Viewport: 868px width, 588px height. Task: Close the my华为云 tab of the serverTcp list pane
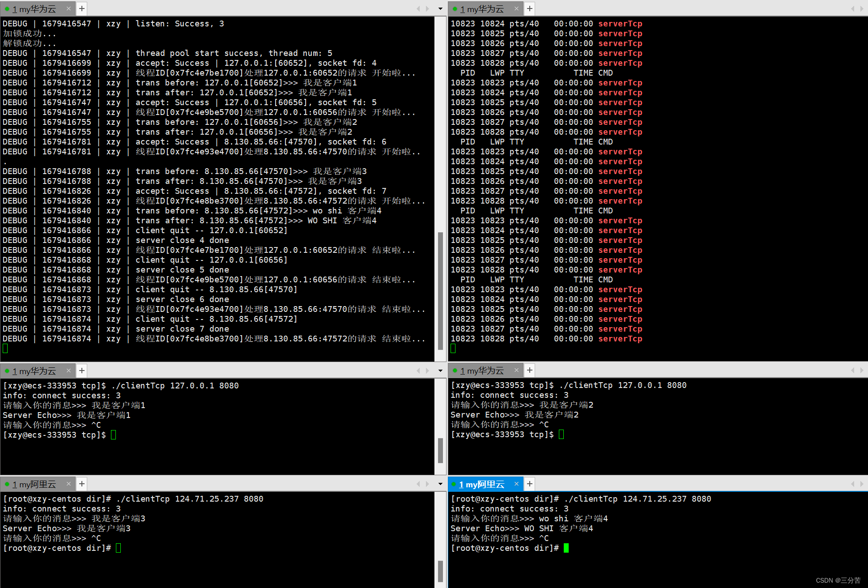tap(516, 9)
